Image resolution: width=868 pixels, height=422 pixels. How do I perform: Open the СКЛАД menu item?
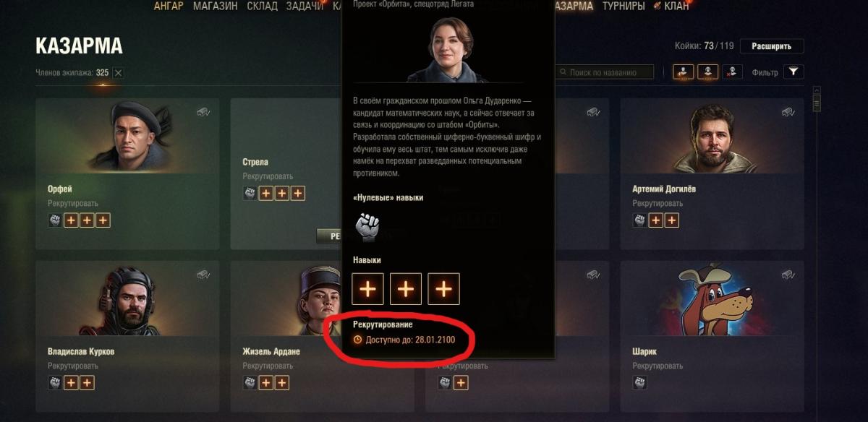[263, 7]
